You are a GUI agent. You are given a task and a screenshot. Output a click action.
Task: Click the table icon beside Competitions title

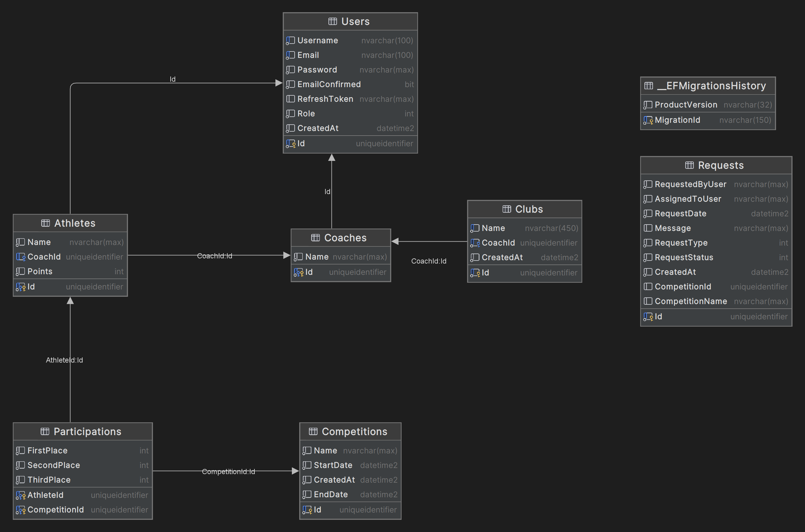coord(313,431)
